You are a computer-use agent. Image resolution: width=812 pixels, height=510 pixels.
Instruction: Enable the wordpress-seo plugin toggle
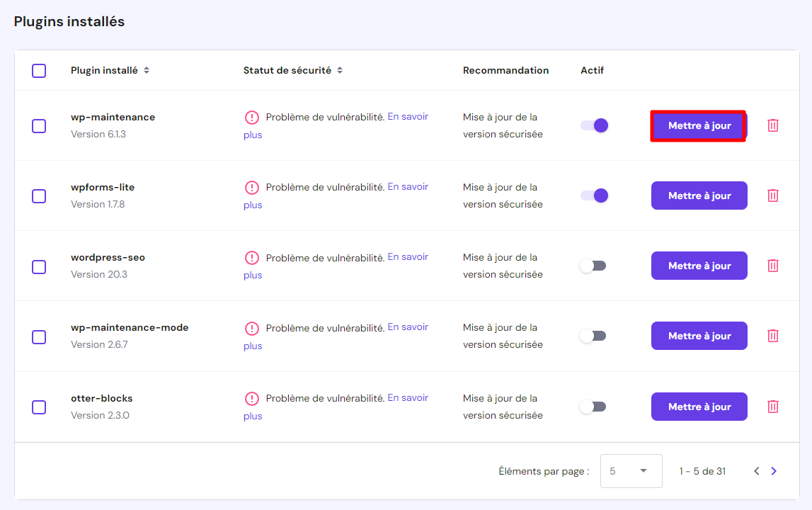(593, 265)
